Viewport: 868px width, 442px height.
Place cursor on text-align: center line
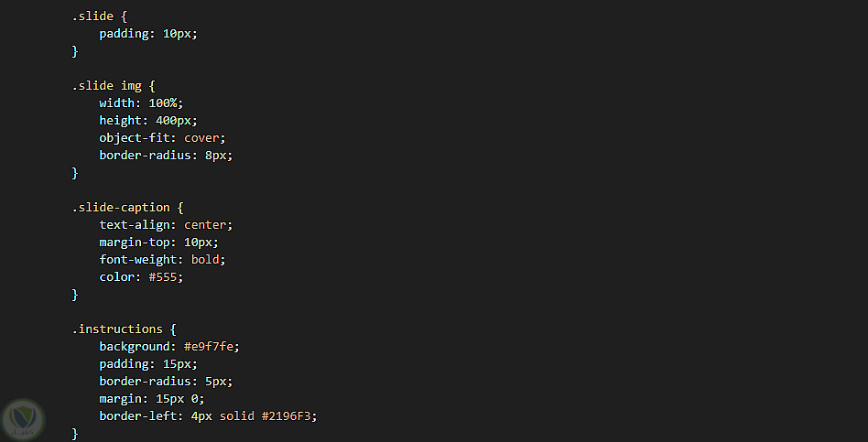(x=166, y=225)
